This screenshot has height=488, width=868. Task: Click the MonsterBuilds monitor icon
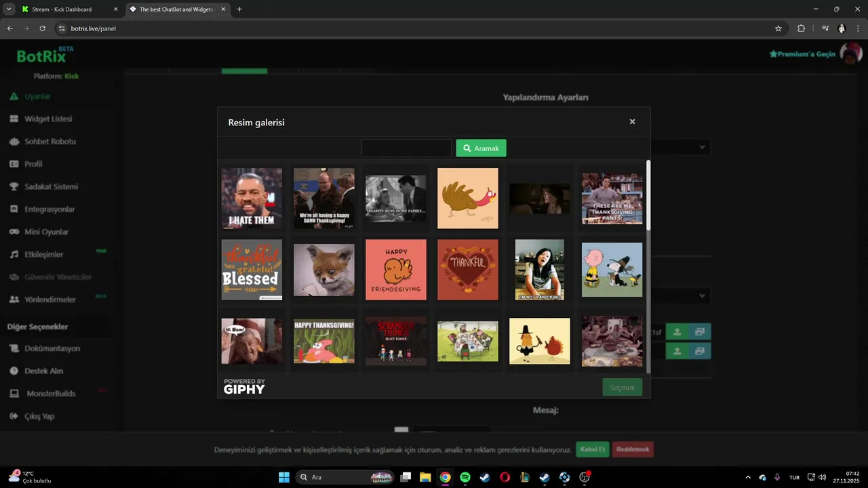(x=14, y=393)
